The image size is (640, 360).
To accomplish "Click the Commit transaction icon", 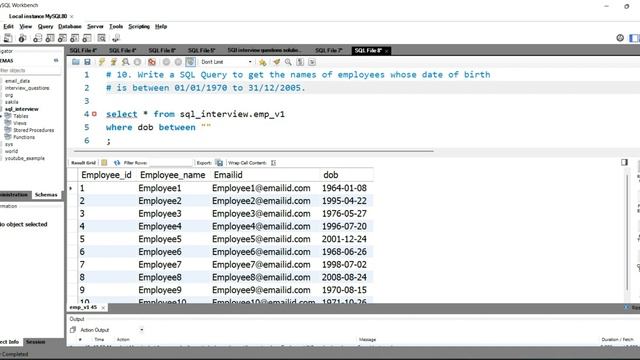I will point(166,62).
